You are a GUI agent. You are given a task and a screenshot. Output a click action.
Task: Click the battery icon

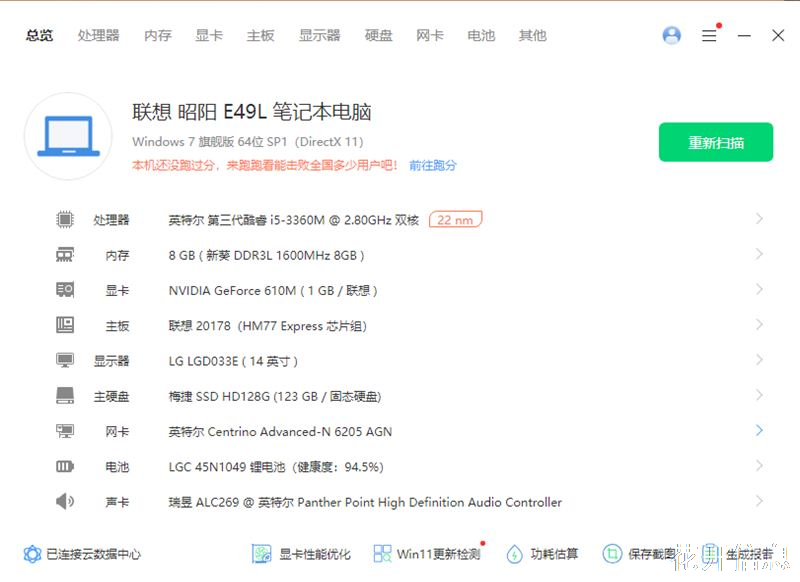(x=65, y=466)
